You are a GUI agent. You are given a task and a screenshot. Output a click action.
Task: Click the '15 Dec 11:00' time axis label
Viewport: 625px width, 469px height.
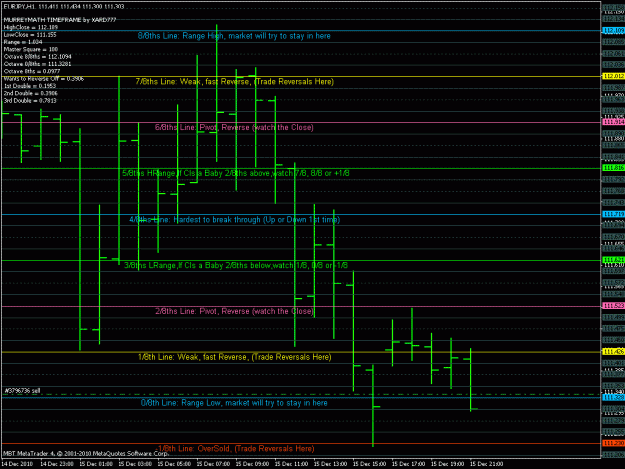[291, 464]
